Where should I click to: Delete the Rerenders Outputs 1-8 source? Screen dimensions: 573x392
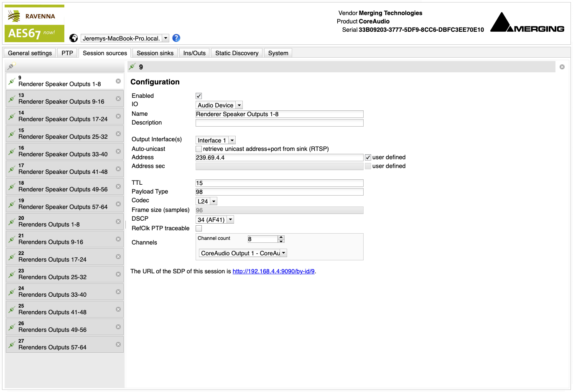pos(118,221)
